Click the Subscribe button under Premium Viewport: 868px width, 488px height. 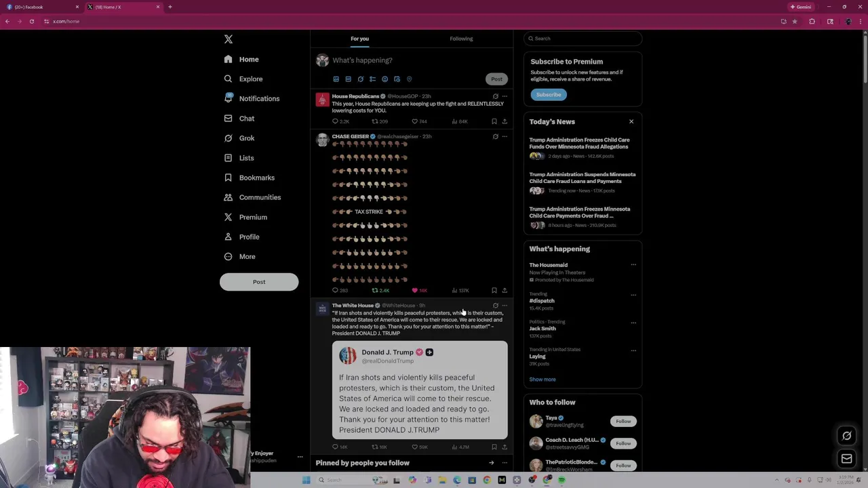[x=548, y=95]
